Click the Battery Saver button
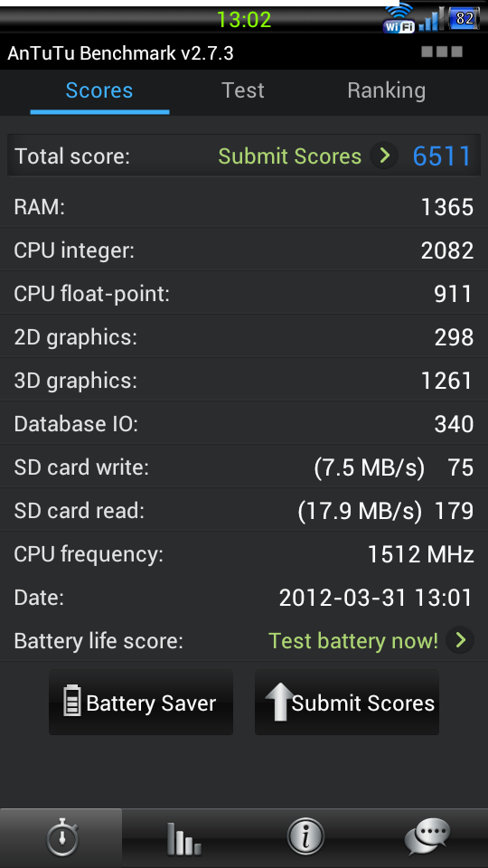The image size is (488, 868). [x=141, y=703]
